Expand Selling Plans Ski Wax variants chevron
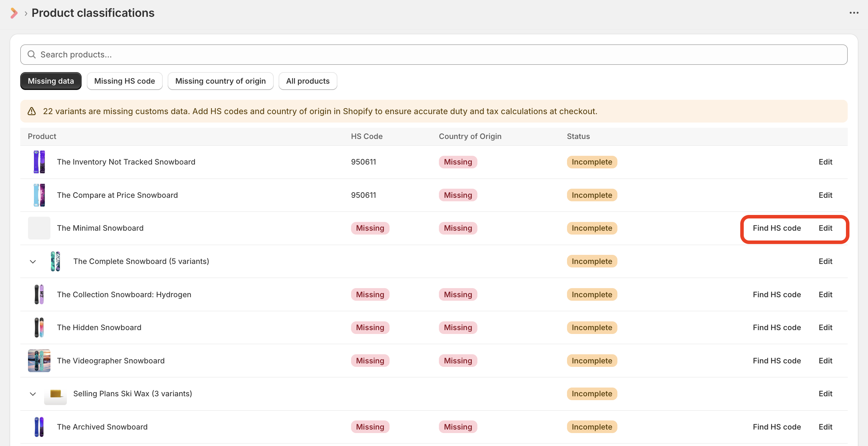 [33, 394]
